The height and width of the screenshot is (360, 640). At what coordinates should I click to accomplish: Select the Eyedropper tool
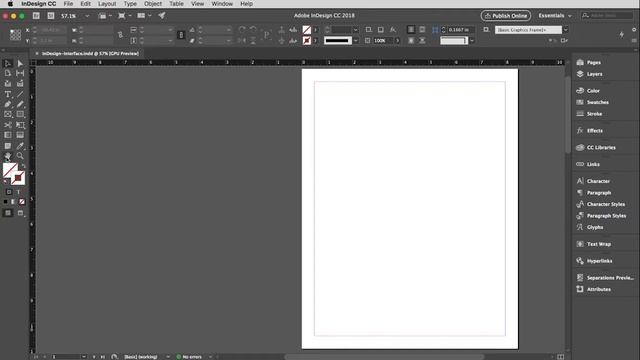tap(20, 146)
